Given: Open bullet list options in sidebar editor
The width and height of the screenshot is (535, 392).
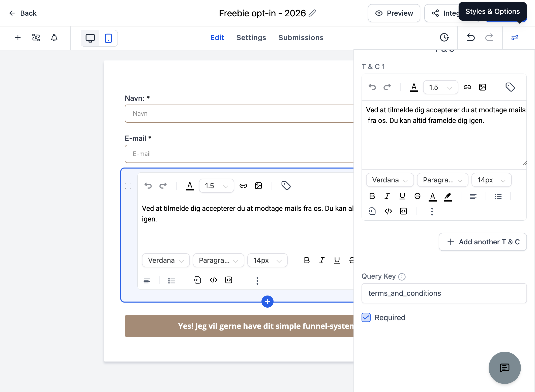Looking at the screenshot, I should tap(498, 196).
